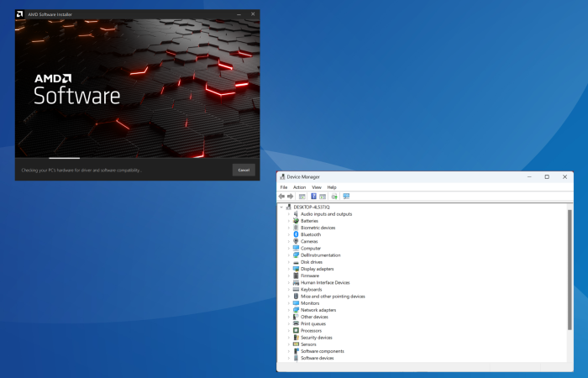588x378 pixels.
Task: Open the View menu in Device Manager
Action: [317, 187]
